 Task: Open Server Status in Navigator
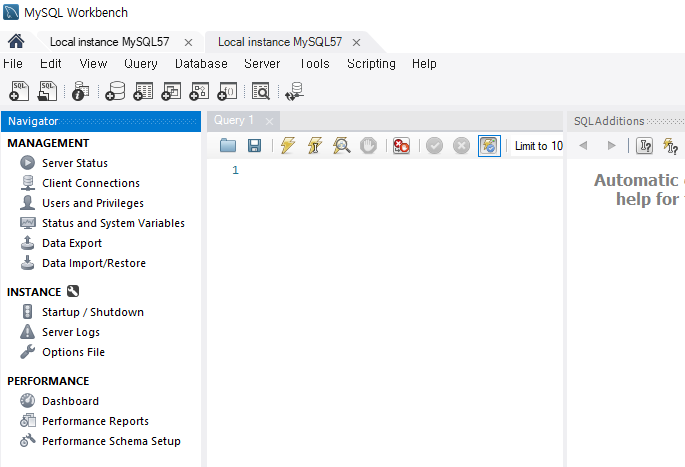point(75,163)
